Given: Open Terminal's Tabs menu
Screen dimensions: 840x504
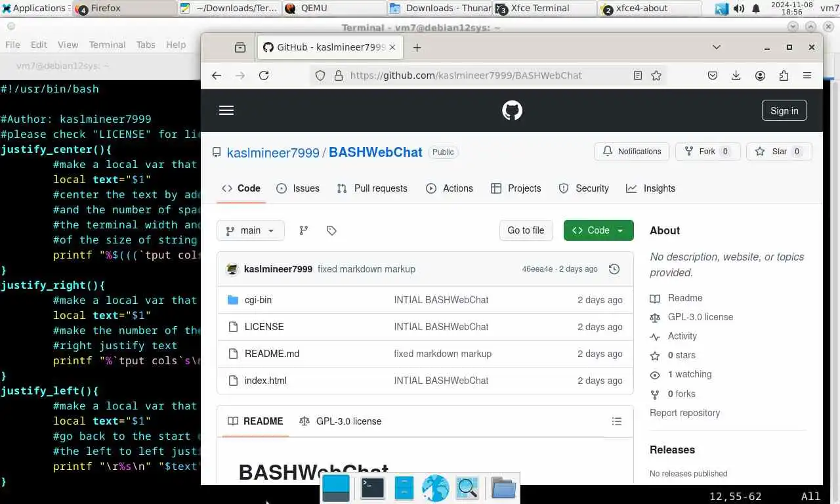Looking at the screenshot, I should pos(146,45).
